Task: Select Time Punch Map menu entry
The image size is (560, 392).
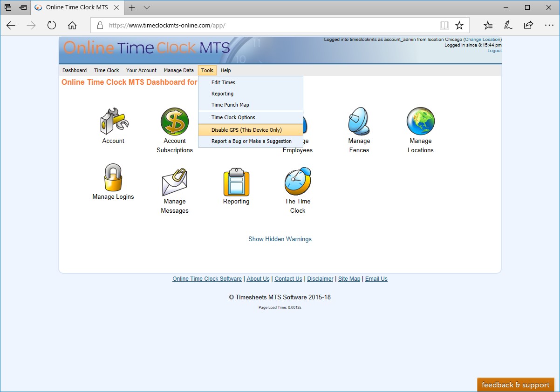Action: click(x=251, y=105)
